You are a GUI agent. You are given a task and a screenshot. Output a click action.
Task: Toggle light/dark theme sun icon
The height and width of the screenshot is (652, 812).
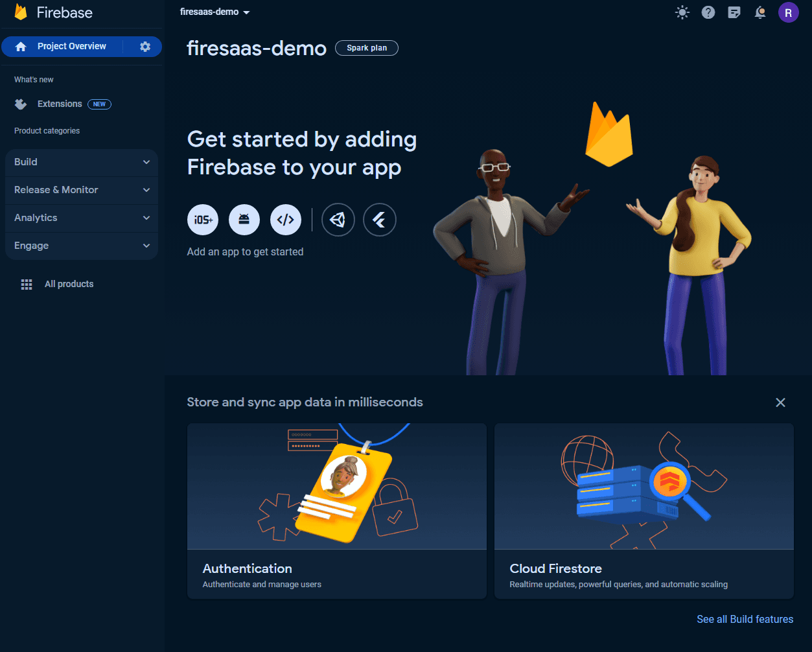click(682, 12)
